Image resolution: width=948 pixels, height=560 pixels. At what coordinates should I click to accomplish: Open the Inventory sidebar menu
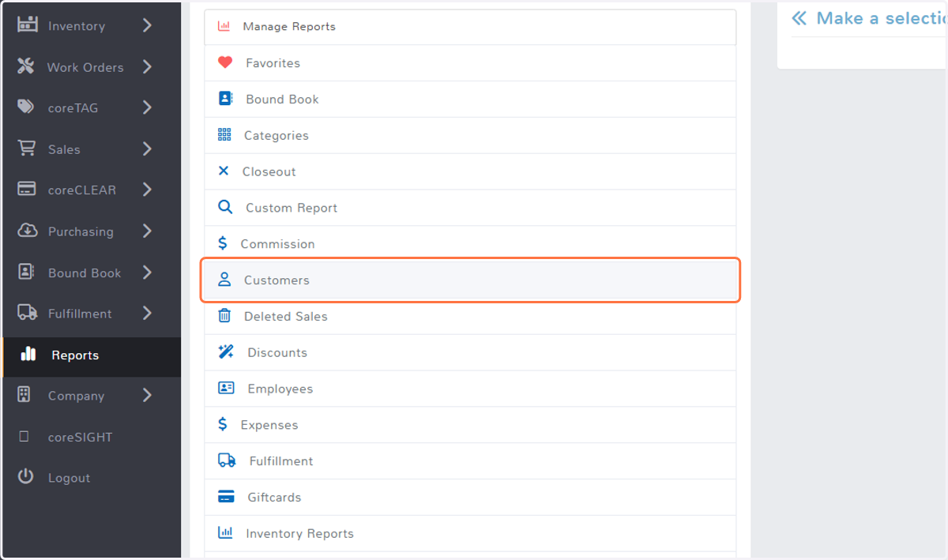(x=91, y=25)
